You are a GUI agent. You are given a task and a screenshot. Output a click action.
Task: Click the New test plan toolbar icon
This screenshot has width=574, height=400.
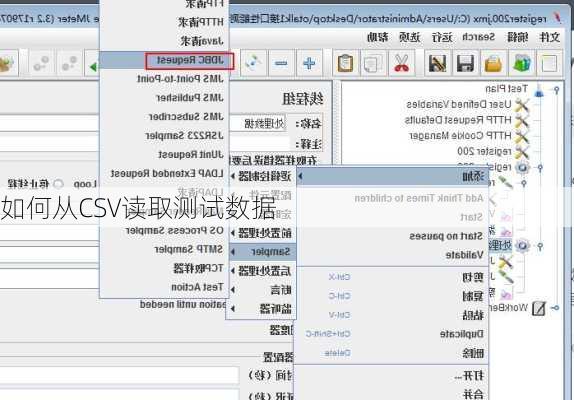(549, 64)
